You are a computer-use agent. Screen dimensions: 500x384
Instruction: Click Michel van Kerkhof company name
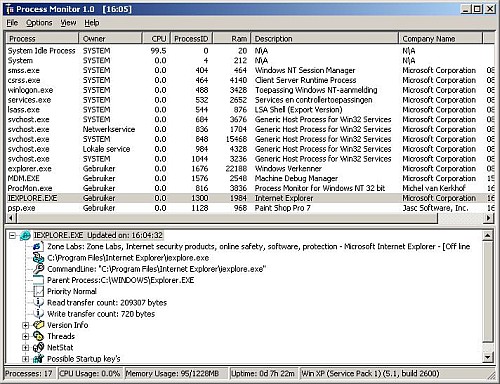[434, 188]
